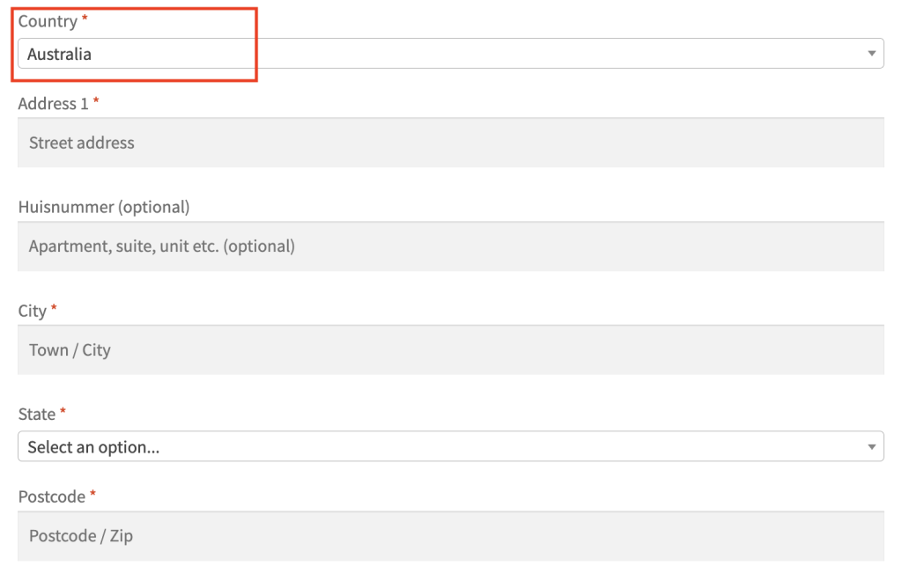902x588 pixels.
Task: Open the State 'Select an option...' dropdown
Action: pos(449,446)
